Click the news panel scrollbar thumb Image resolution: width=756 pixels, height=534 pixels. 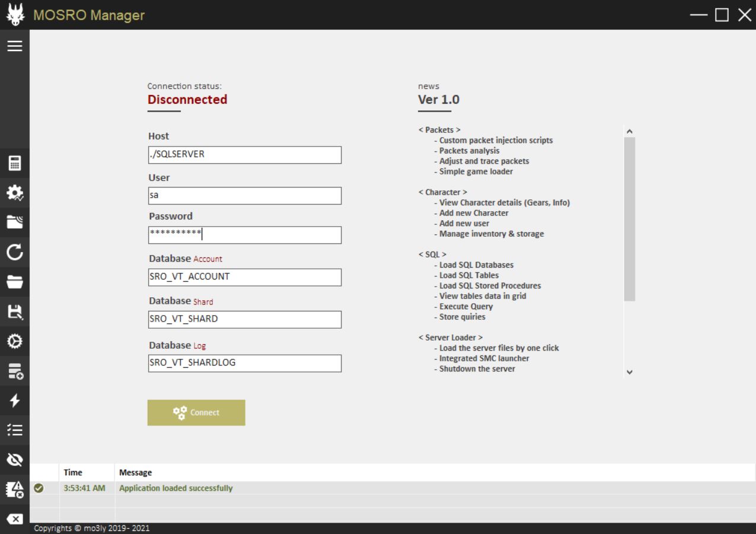(630, 219)
